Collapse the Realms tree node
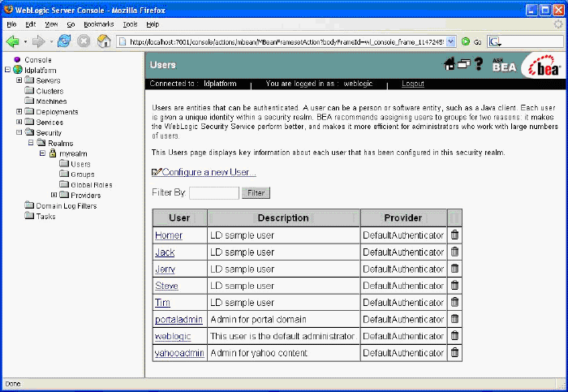The width and height of the screenshot is (568, 392). coord(31,143)
